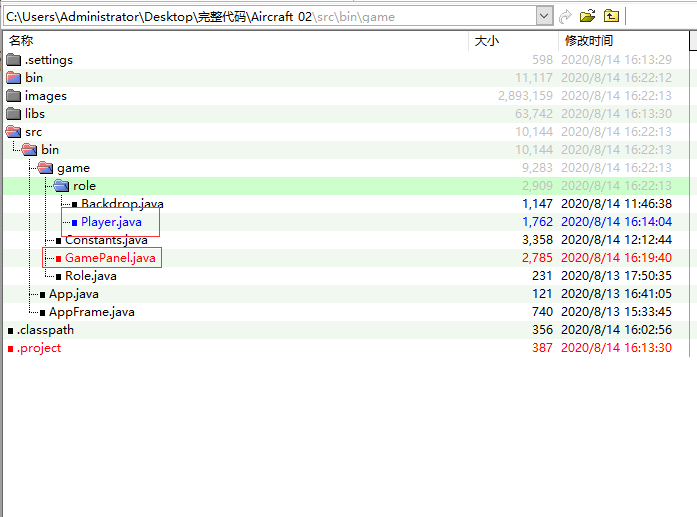The image size is (697, 517).
Task: Click date 2020/8/13 15:33:45 of AppFrame.java
Action: click(616, 312)
